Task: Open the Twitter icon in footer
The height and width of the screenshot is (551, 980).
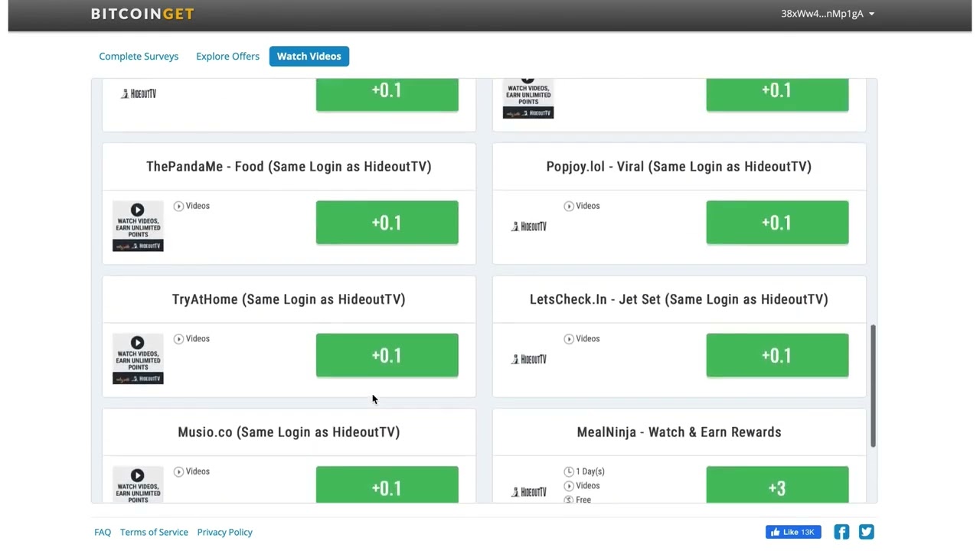Action: pyautogui.click(x=867, y=532)
